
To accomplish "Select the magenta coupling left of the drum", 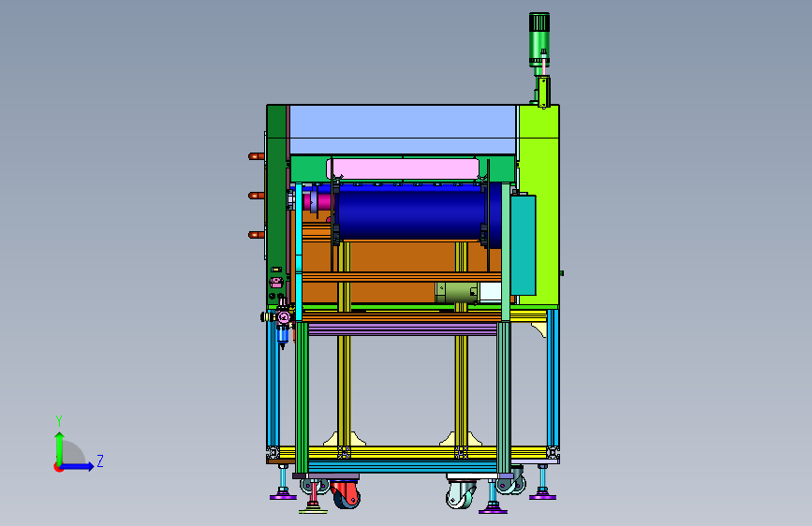I will click(321, 201).
